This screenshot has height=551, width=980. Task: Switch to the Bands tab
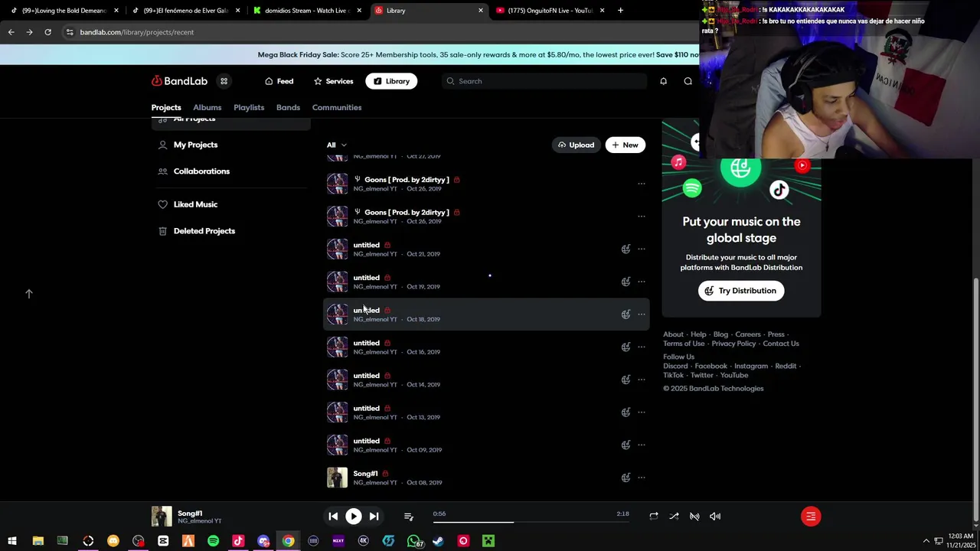tap(288, 108)
